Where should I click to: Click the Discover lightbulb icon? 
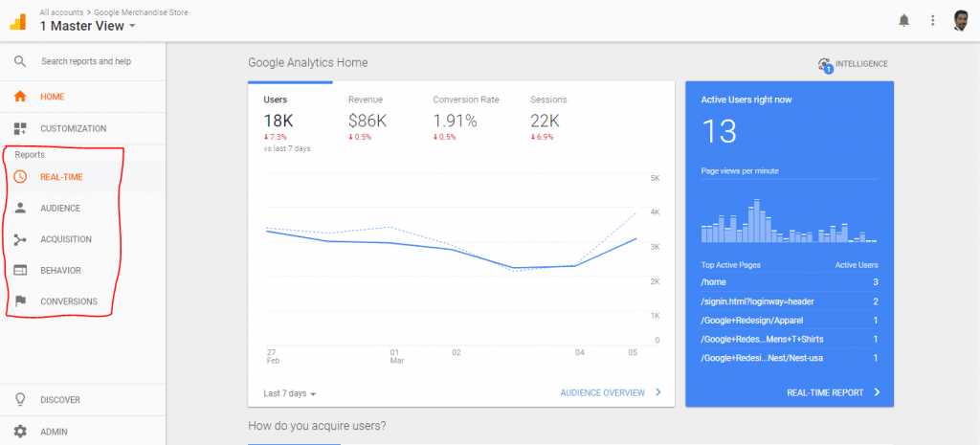[x=20, y=399]
